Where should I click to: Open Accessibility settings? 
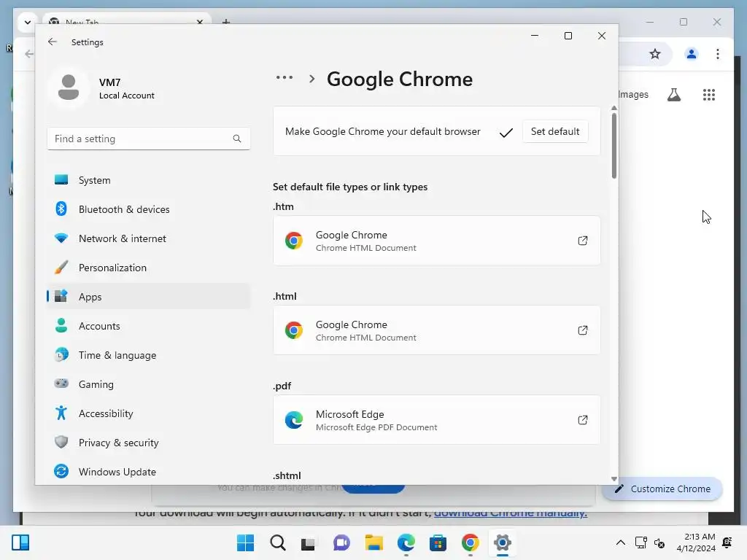(148, 413)
